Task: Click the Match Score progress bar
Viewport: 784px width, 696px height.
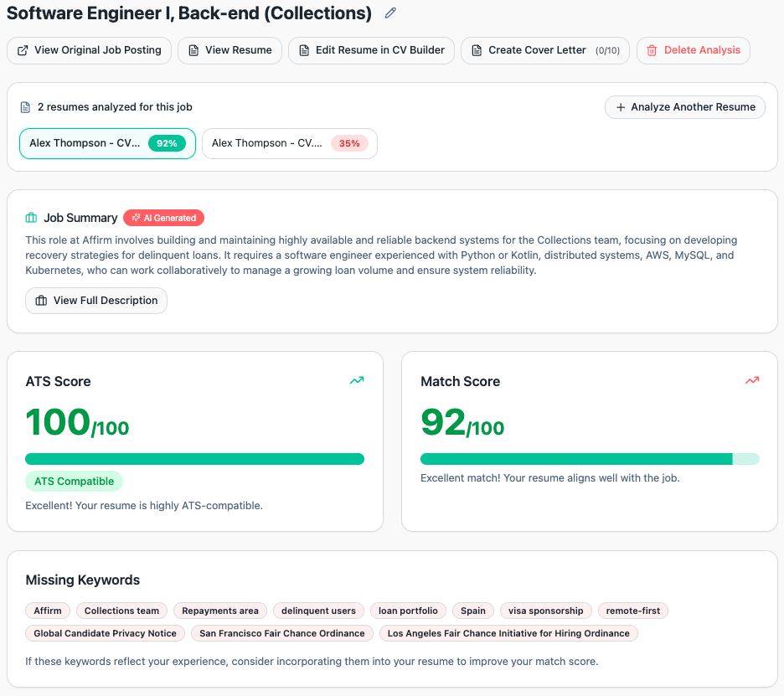Action: 590,459
